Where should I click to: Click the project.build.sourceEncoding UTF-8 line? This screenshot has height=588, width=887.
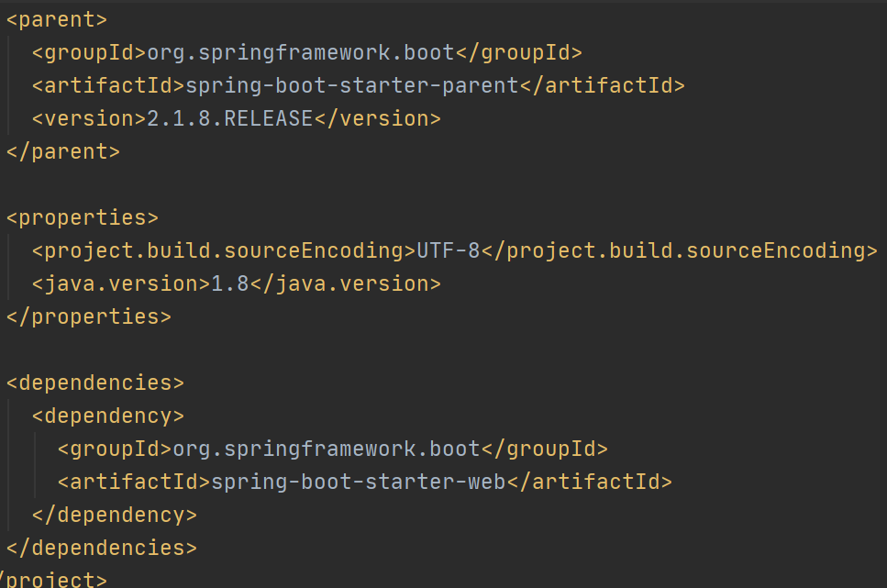click(454, 251)
